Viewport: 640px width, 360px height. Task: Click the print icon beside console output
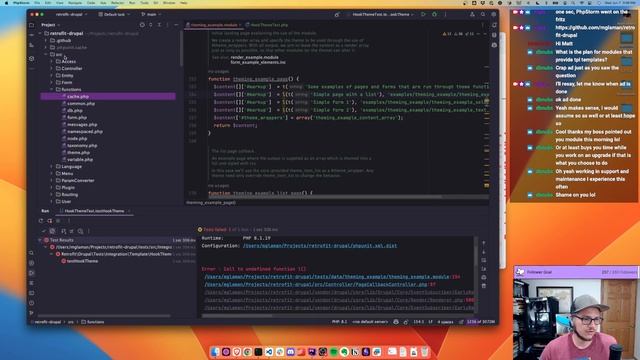[484, 278]
